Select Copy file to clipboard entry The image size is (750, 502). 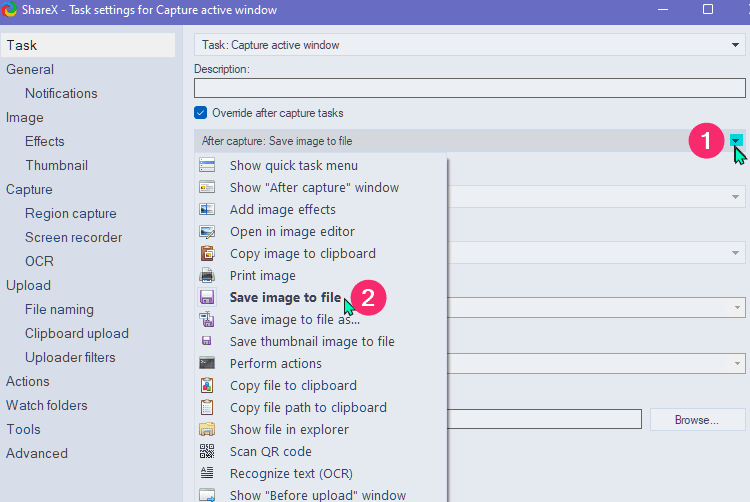point(321,385)
